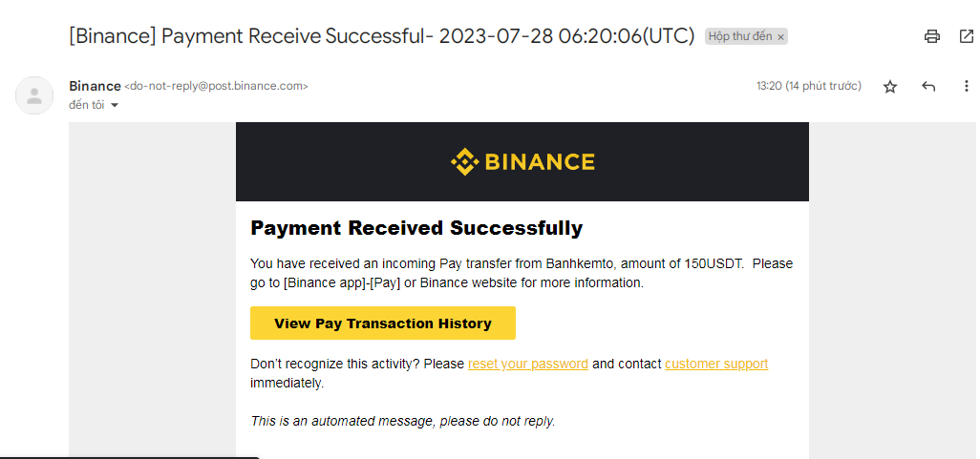Remove the "Hộp thư đến" label with X

[780, 37]
